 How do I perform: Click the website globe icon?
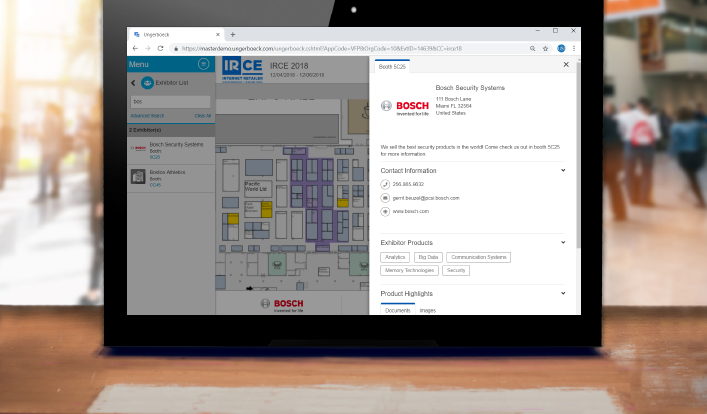(x=385, y=212)
